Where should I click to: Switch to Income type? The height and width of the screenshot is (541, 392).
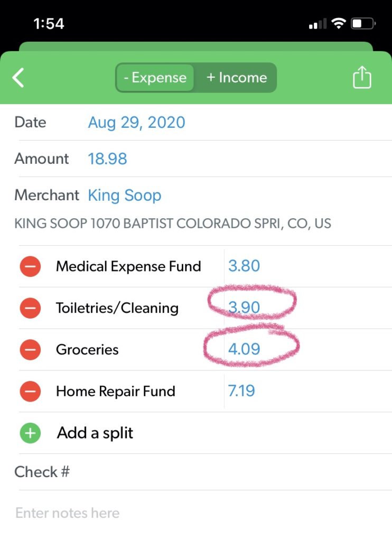point(236,78)
